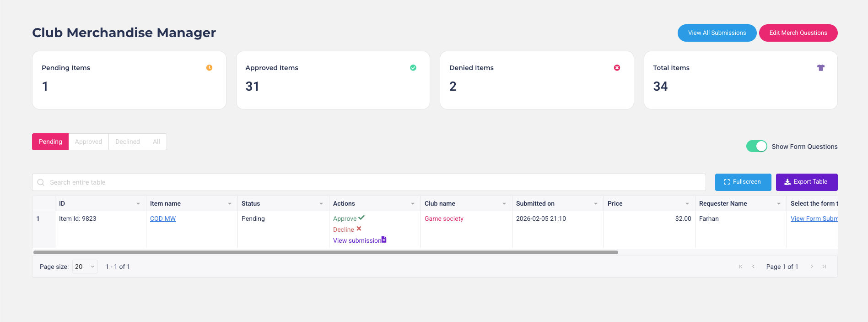Open the Item name column filter menu
This screenshot has width=868, height=322.
pyautogui.click(x=230, y=204)
